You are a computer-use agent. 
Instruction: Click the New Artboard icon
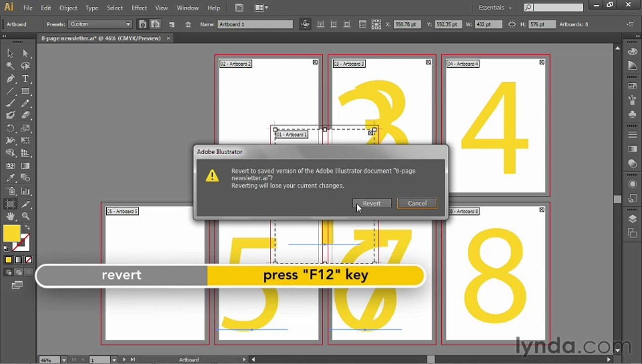click(172, 24)
